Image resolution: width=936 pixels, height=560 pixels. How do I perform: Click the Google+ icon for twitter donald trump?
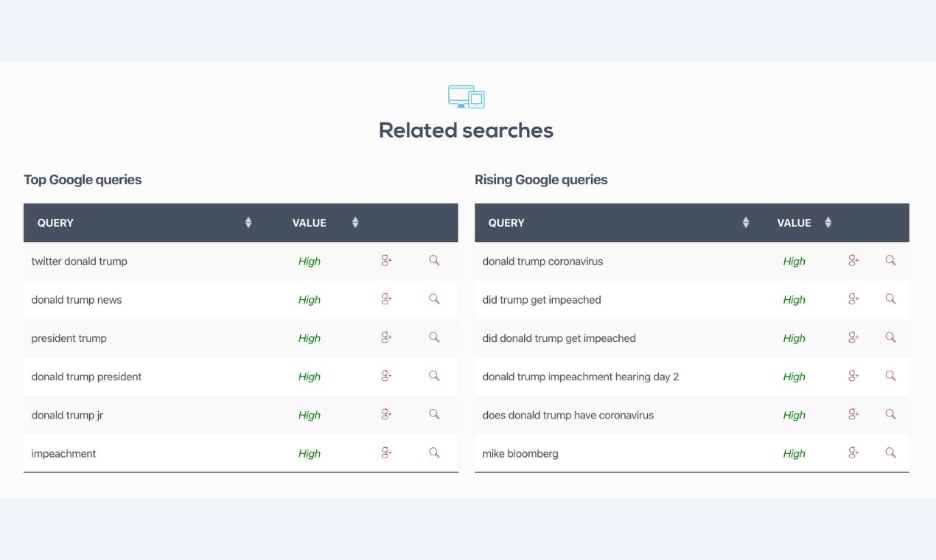[x=386, y=261]
